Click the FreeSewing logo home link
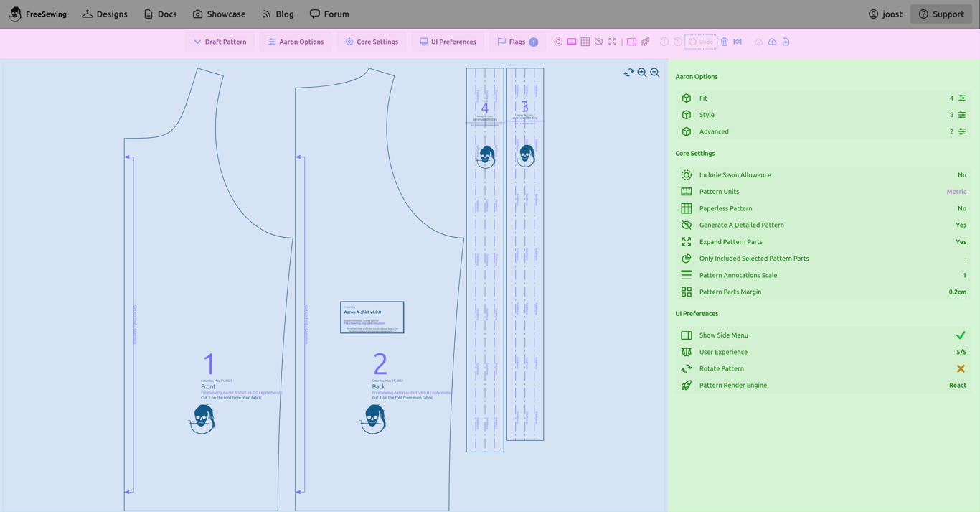The width and height of the screenshot is (980, 512). [x=37, y=14]
